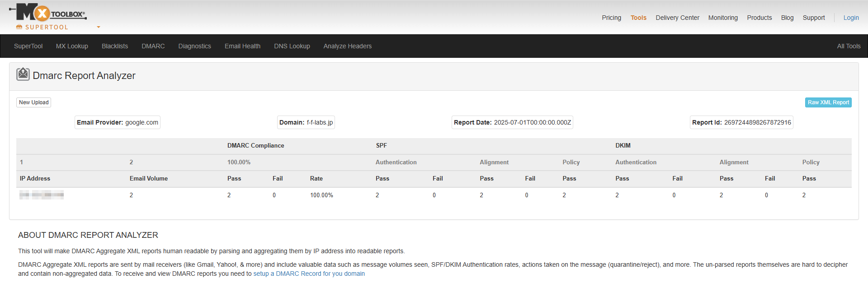Select the DMARC tab
868x283 pixels.
153,46
